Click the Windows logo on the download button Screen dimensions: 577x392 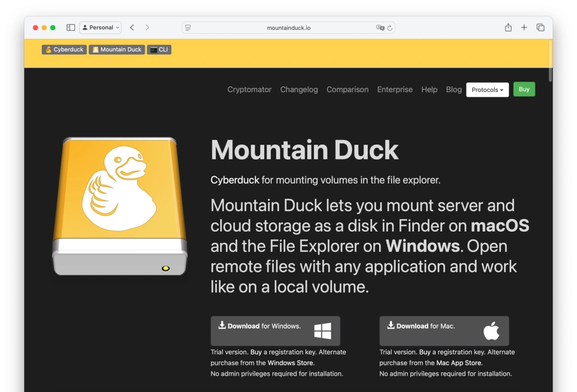[323, 331]
